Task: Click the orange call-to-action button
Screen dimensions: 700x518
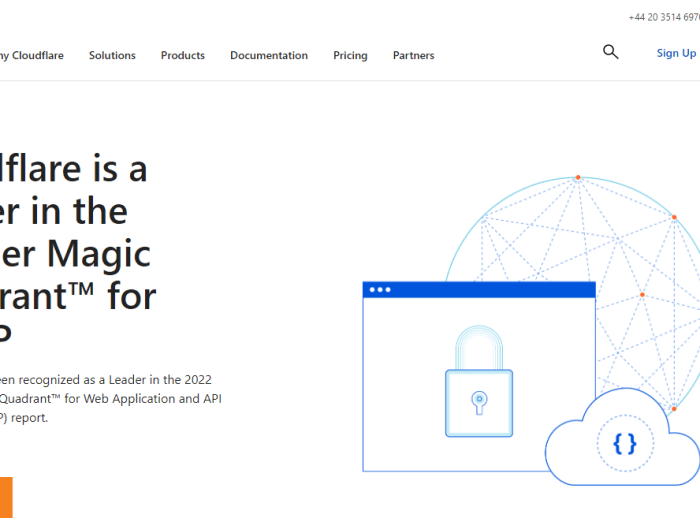Action: point(6,497)
